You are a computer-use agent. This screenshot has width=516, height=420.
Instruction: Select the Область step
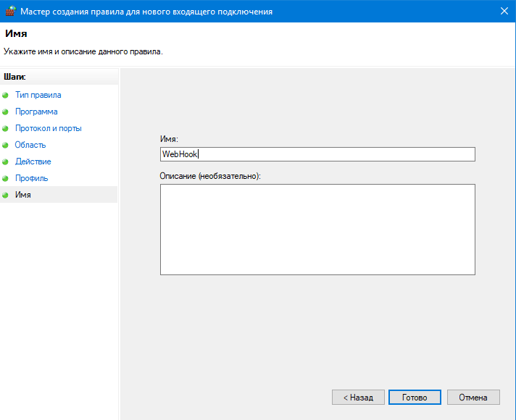point(30,145)
